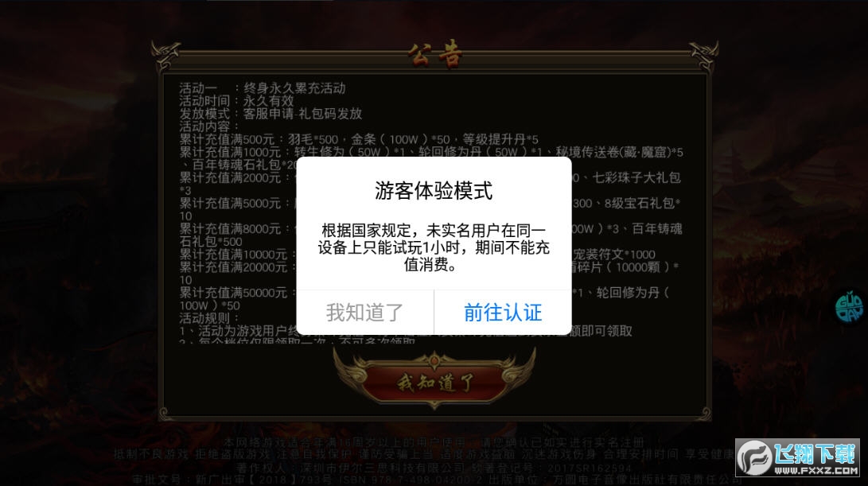Click the bottom-left frame corner ornament
The image size is (868, 486).
pyautogui.click(x=165, y=413)
